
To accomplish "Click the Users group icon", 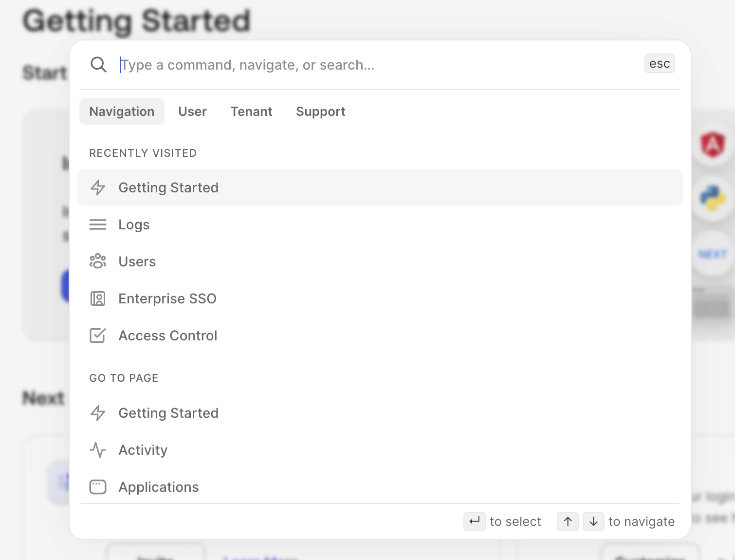I will point(98,261).
